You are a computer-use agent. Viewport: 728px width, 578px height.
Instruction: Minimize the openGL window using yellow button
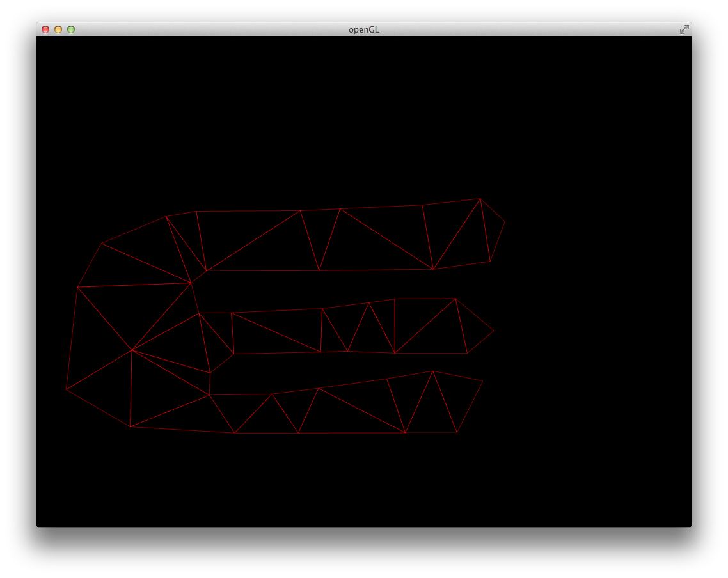pos(58,29)
